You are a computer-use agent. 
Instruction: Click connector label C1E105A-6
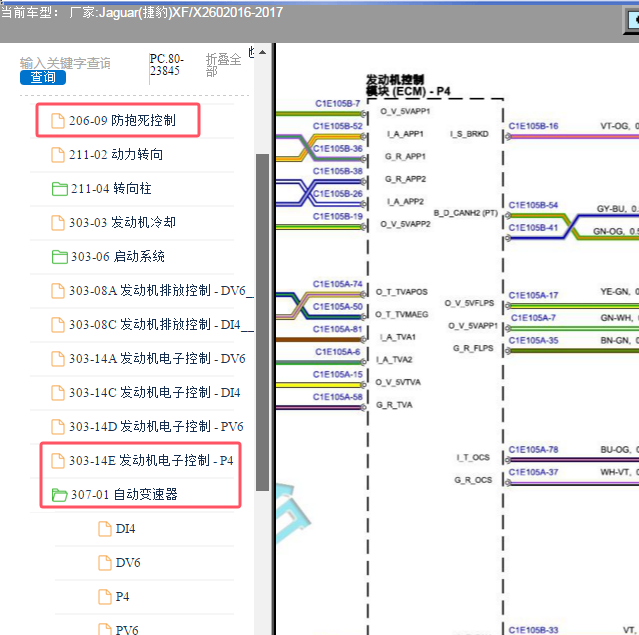point(338,351)
